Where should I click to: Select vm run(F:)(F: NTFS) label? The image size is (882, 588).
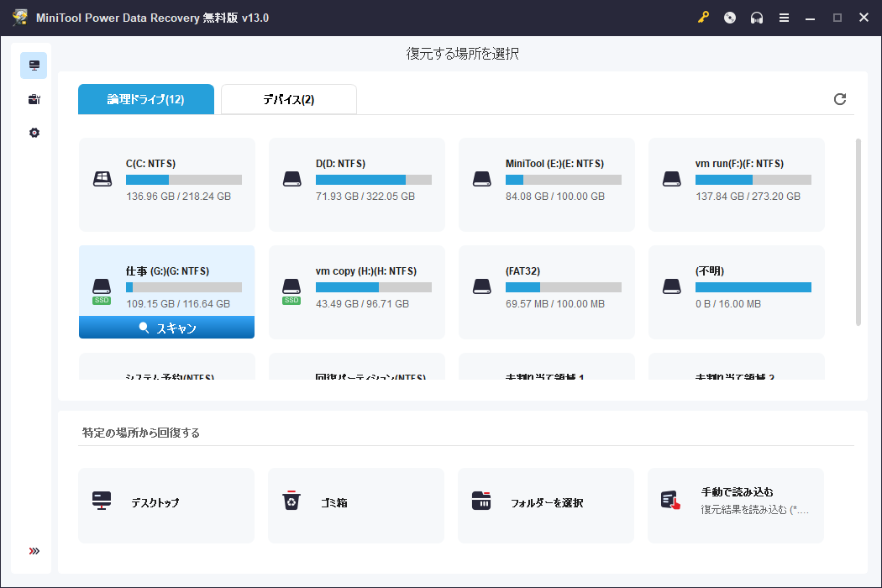coord(739,164)
